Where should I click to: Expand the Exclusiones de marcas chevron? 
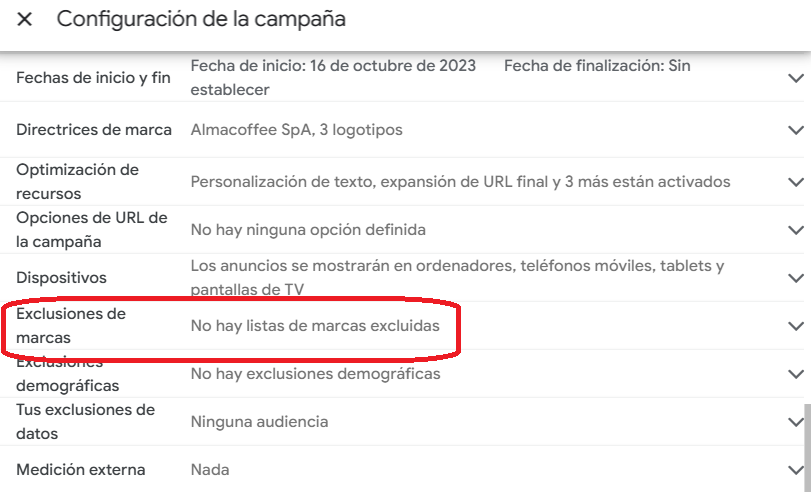click(x=796, y=326)
